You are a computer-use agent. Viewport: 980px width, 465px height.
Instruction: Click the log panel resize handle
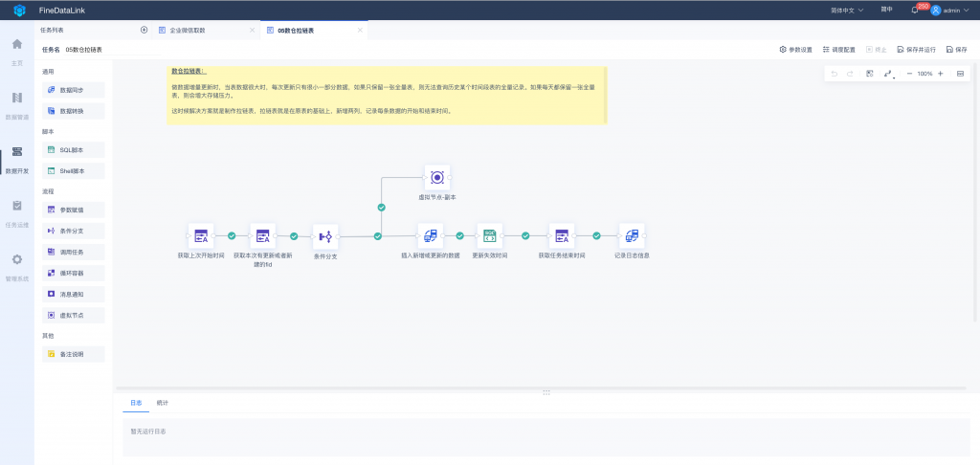coord(546,392)
